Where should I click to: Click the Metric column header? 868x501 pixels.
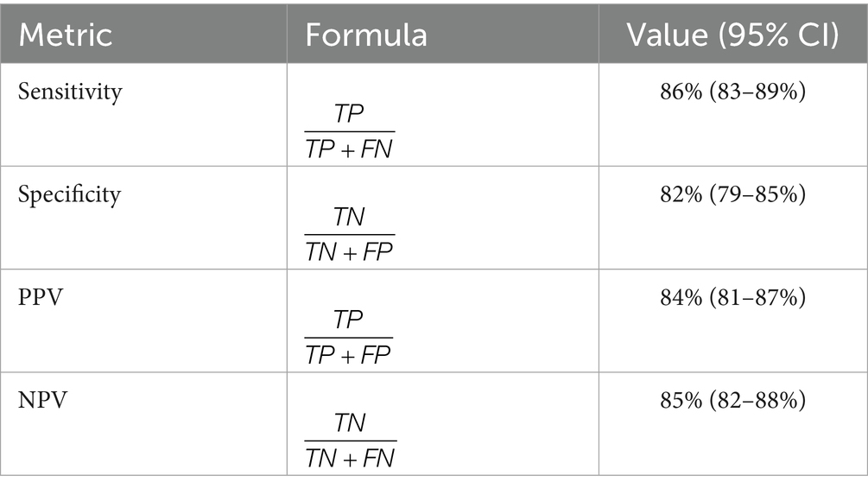66,35
